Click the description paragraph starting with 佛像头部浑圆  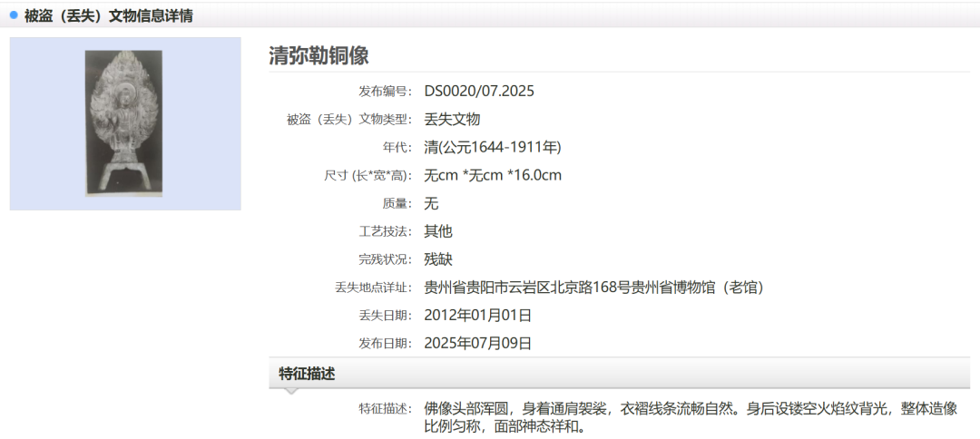coord(690,417)
